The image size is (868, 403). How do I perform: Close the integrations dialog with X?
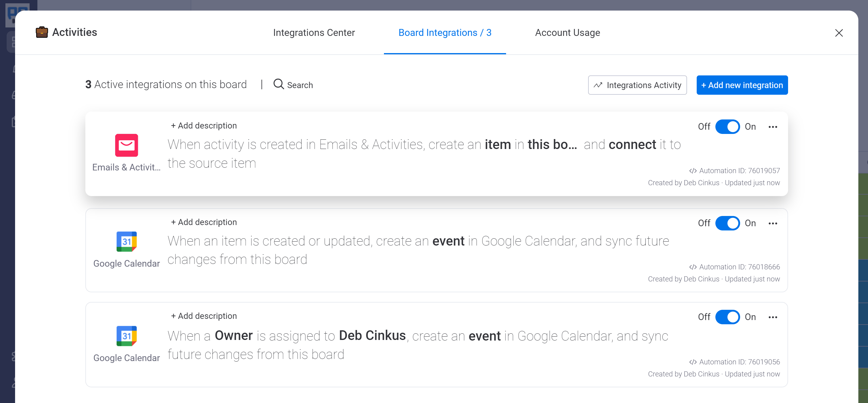point(839,33)
